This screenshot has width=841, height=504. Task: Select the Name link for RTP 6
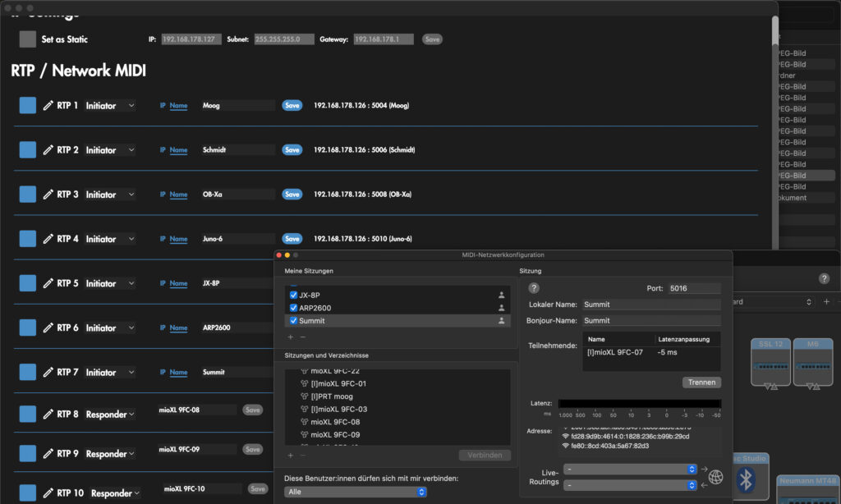tap(178, 328)
